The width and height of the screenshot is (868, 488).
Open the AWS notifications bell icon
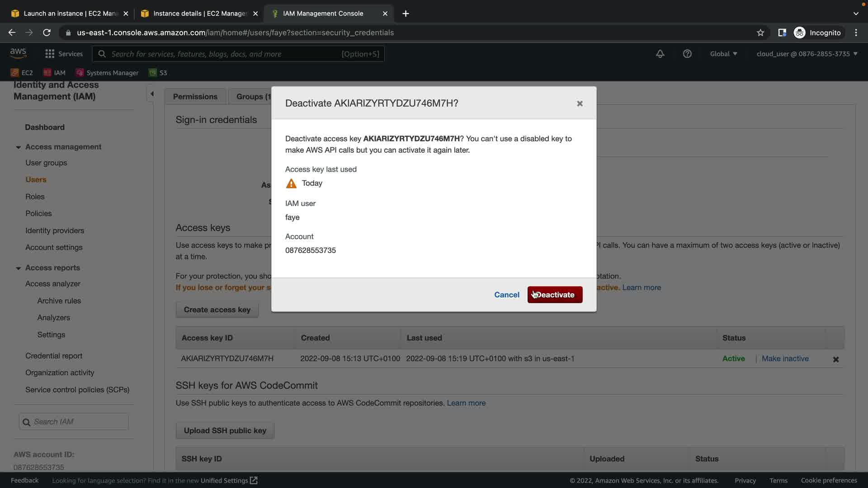(660, 54)
